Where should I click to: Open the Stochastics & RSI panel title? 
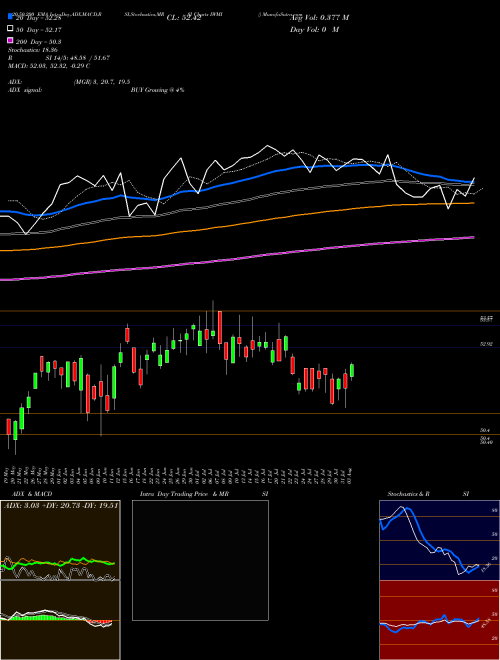coord(428,494)
